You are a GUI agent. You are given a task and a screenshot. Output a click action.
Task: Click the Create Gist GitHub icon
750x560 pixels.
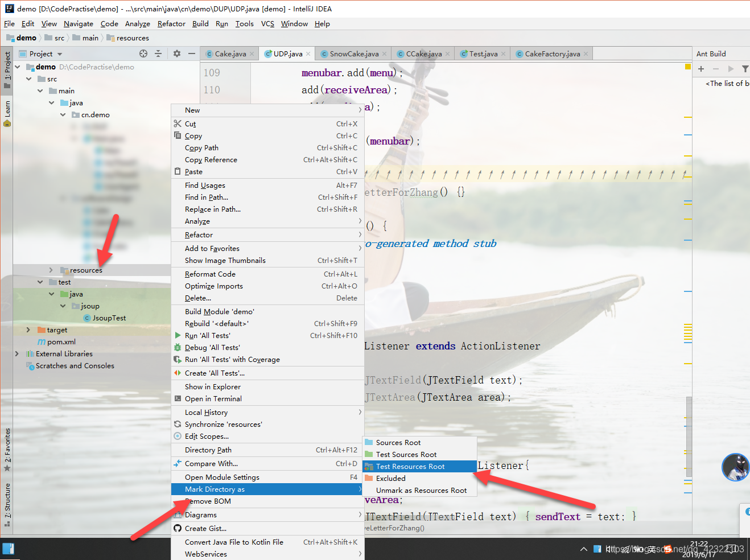click(x=178, y=528)
